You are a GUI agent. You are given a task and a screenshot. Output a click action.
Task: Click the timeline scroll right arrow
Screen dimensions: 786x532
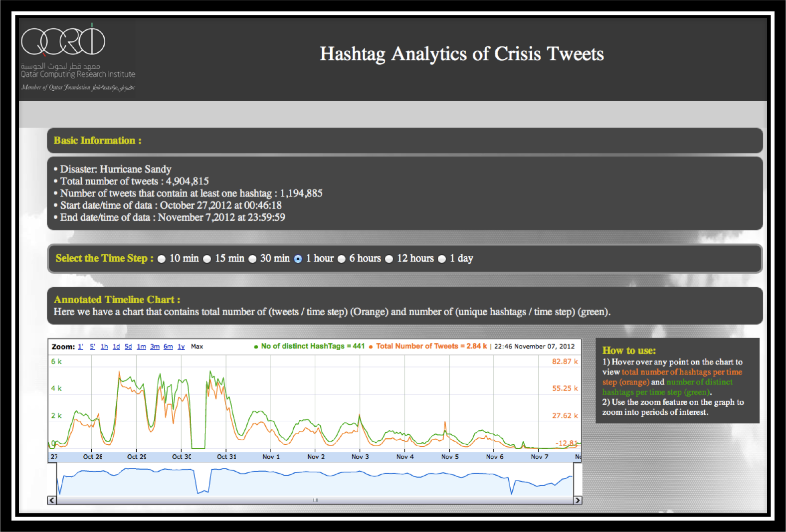click(x=578, y=500)
